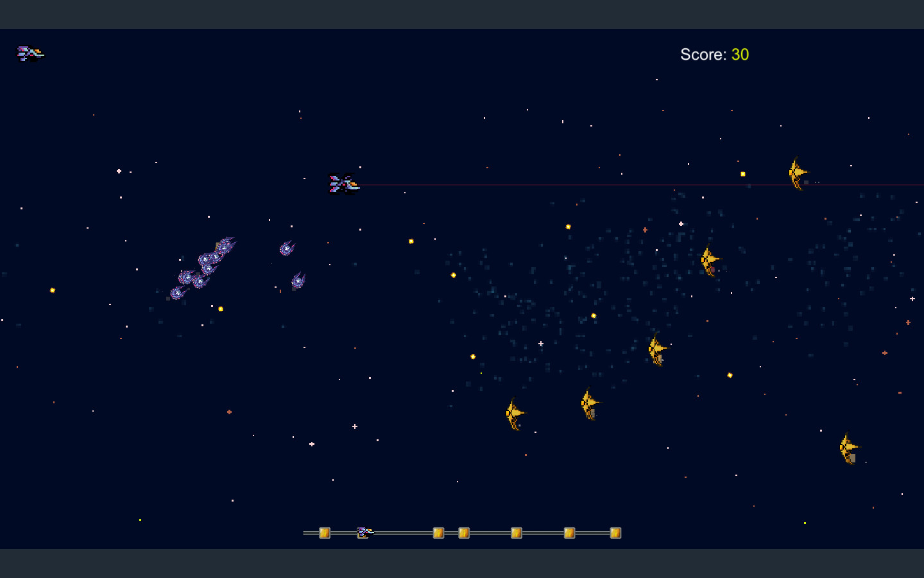Select the player's spaceship firing the laser
The image size is (924, 578).
coord(342,183)
